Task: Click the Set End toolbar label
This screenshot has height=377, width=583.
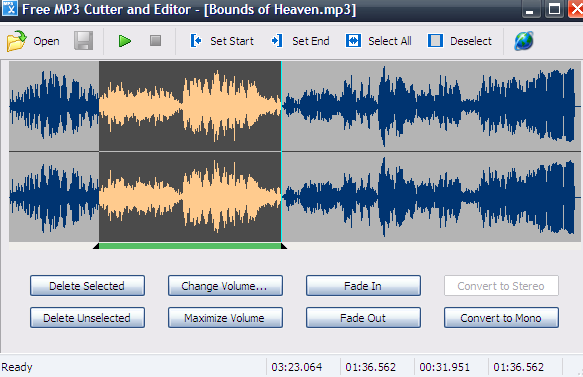Action: 310,41
